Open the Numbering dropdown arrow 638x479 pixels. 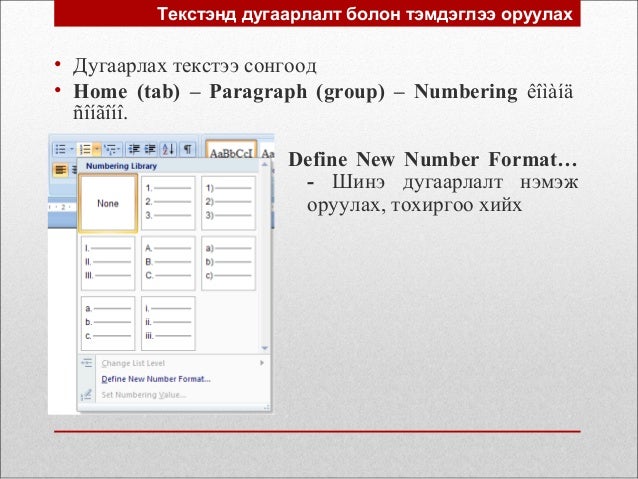pyautogui.click(x=97, y=149)
